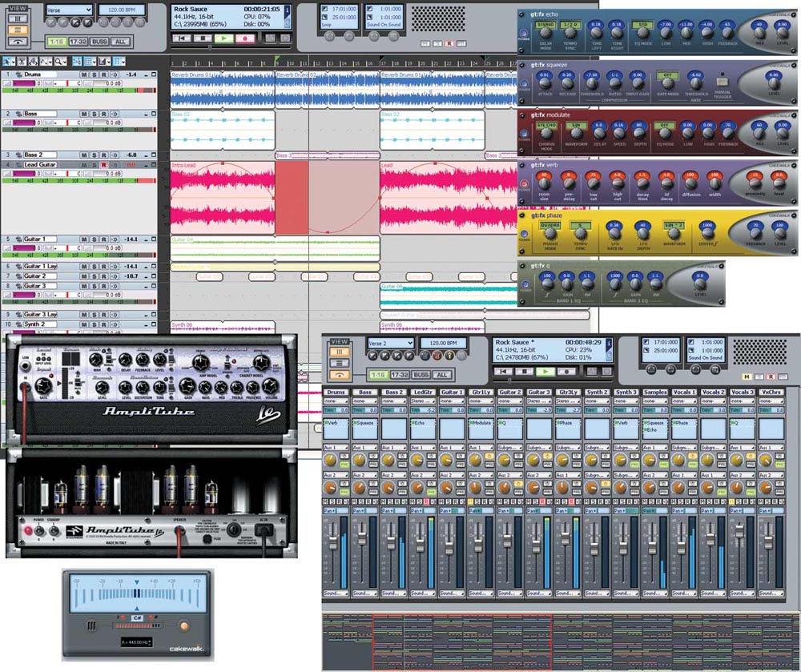801x672 pixels.
Task: Hit the pink Record button in the track window transport
Action: pos(245,38)
